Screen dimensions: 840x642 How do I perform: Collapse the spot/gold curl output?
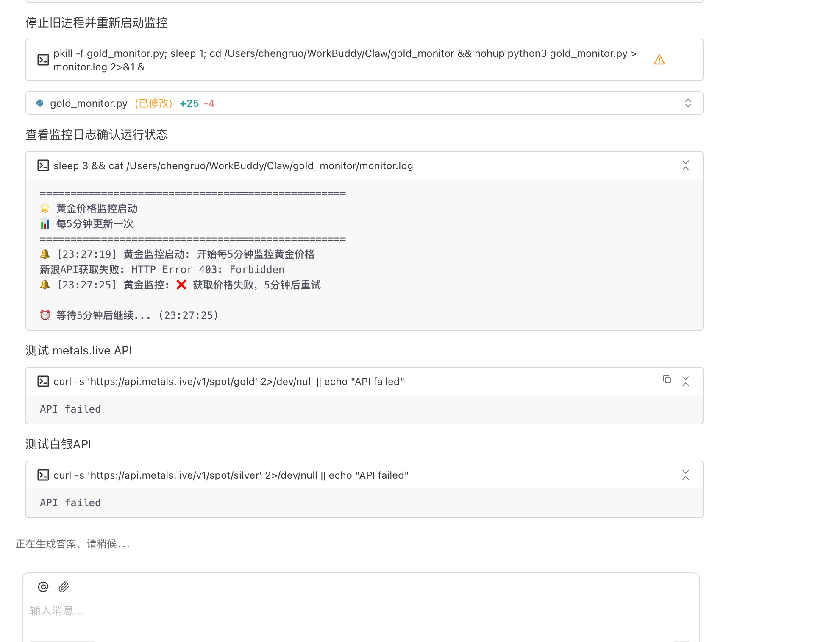[x=685, y=381]
